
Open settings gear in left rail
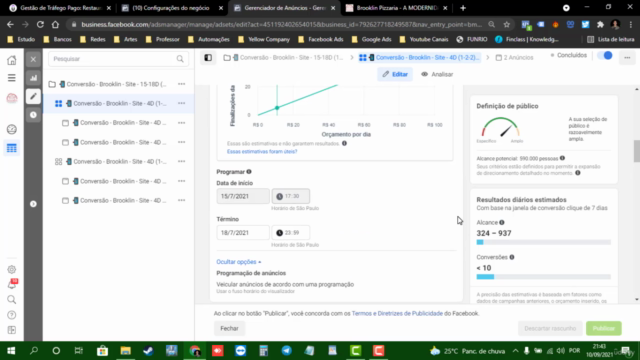pos(12,269)
